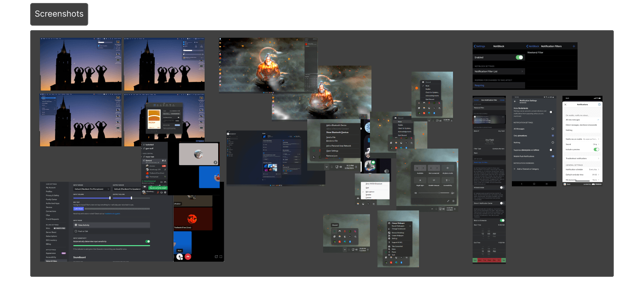Toggle Automatically determine input sensitivity
Screen dimensions: 644x307
148,241
